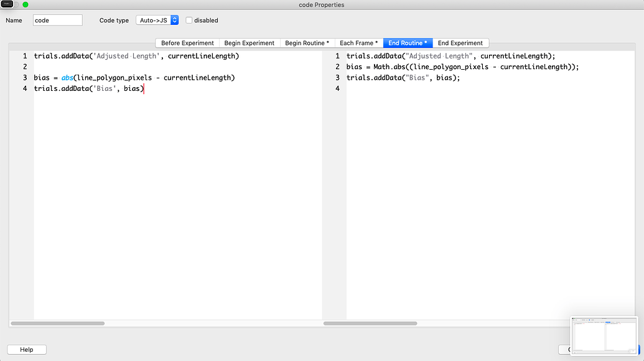Select the Begin Routine tab

pos(307,43)
